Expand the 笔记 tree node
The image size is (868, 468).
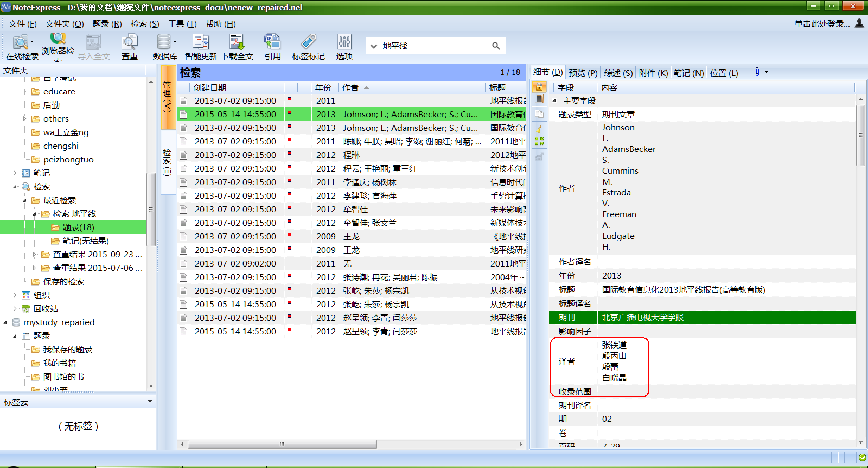pos(15,173)
